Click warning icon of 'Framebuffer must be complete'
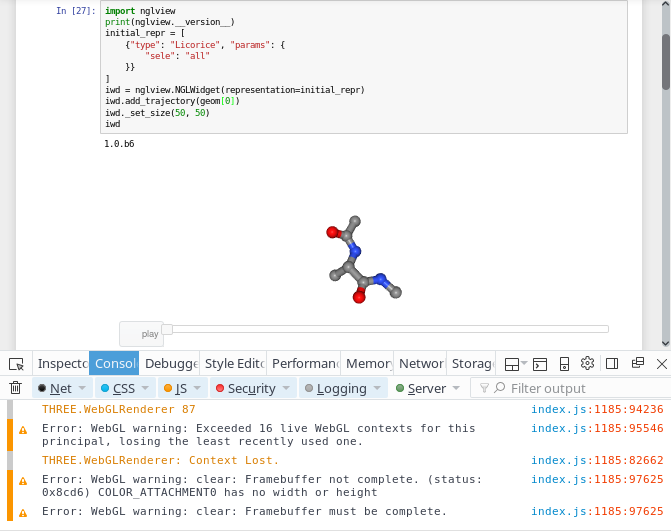The height and width of the screenshot is (531, 671). (x=23, y=513)
